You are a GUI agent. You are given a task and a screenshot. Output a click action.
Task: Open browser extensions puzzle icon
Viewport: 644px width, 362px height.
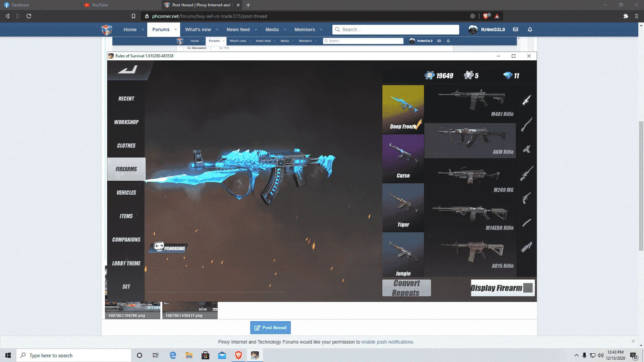click(626, 16)
